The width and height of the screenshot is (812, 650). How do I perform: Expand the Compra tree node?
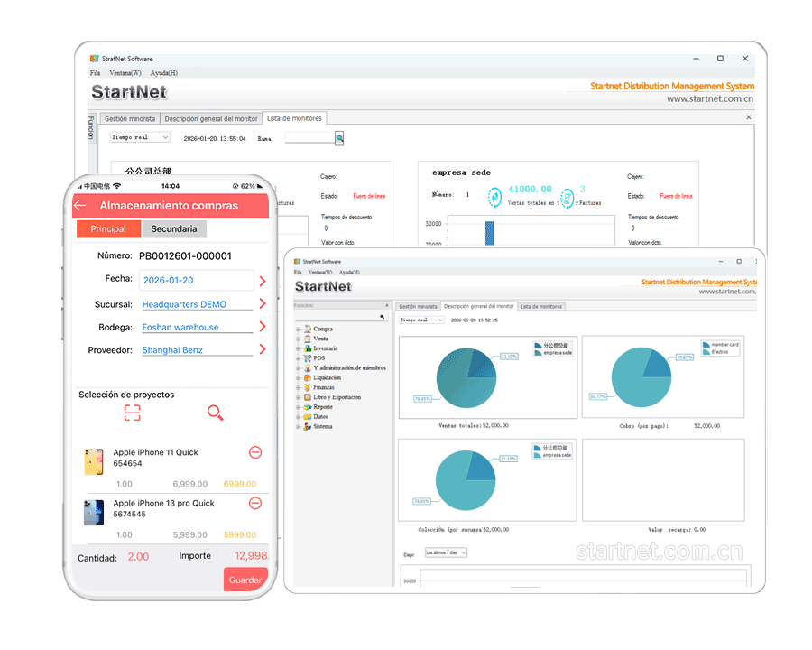coord(298,330)
